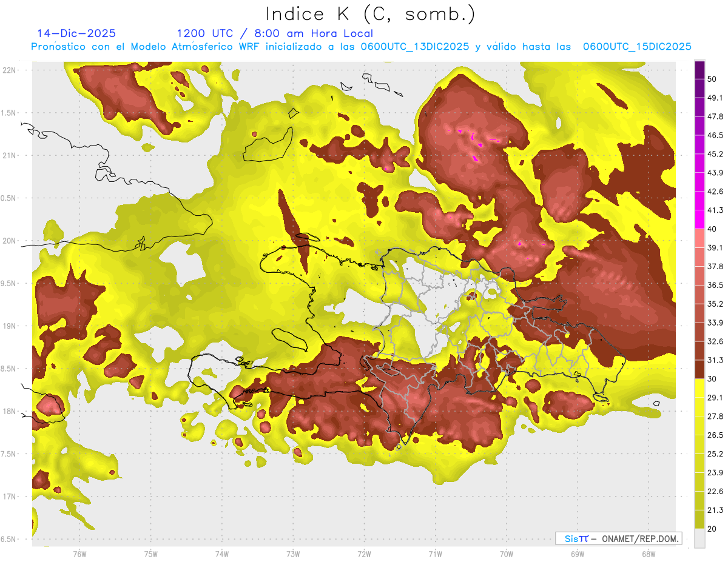Click color bar value '36.5'
Screen dimensions: 728x562
pyautogui.click(x=715, y=285)
